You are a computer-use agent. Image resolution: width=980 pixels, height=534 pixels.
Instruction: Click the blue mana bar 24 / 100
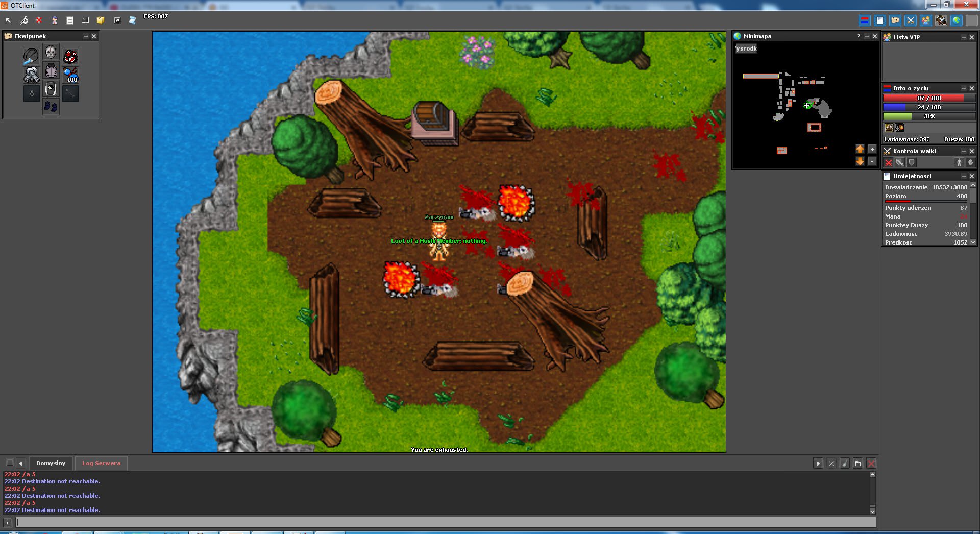click(x=929, y=107)
